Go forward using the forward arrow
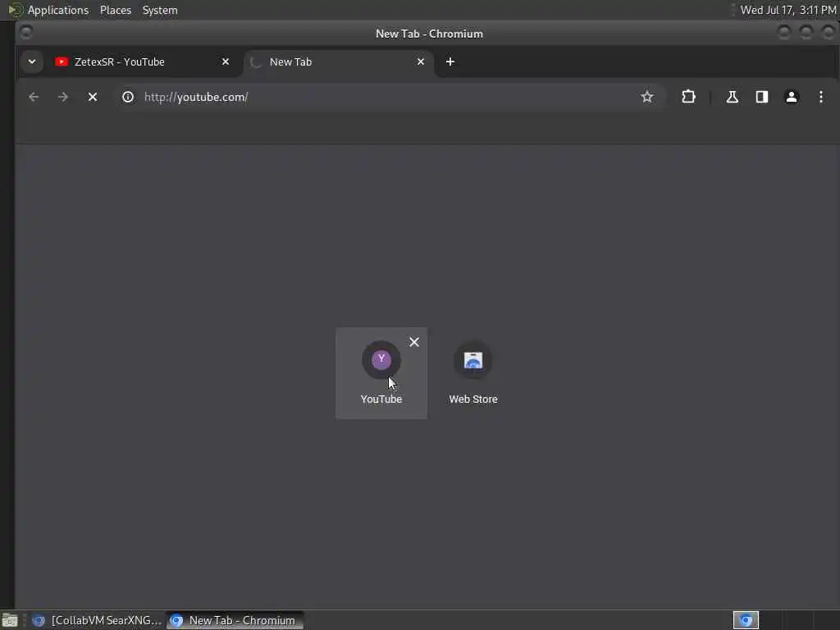Screen dimensions: 840x630 63,97
